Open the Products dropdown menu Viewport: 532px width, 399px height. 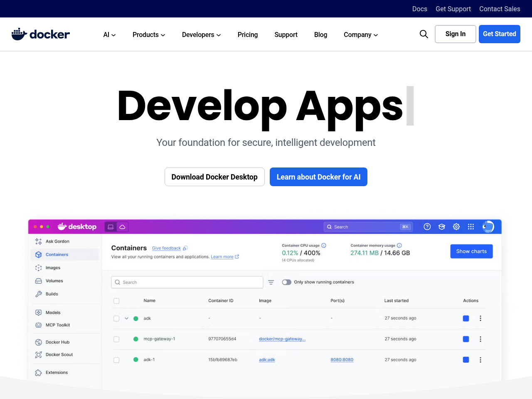[x=148, y=35]
